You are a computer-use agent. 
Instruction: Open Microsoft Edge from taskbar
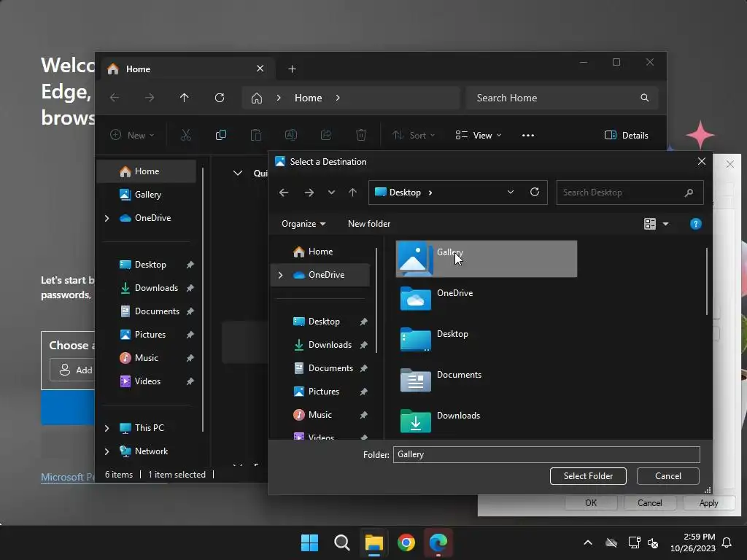pos(438,542)
